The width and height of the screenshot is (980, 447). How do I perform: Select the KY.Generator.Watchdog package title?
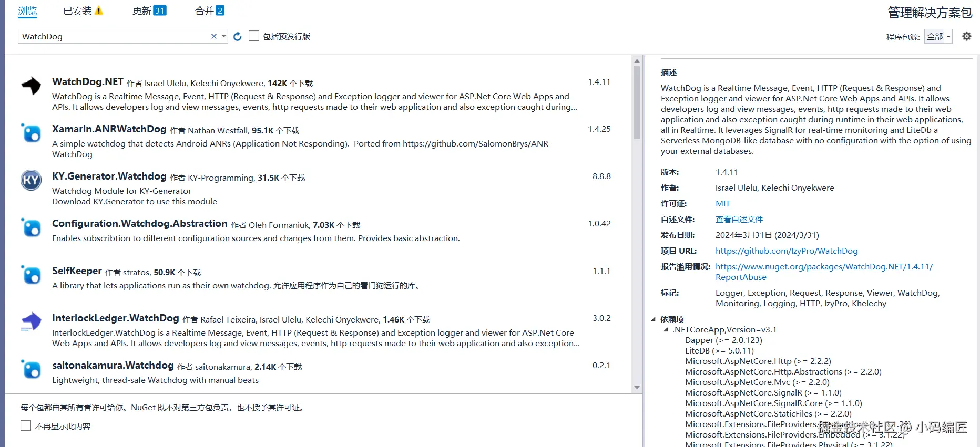point(109,176)
